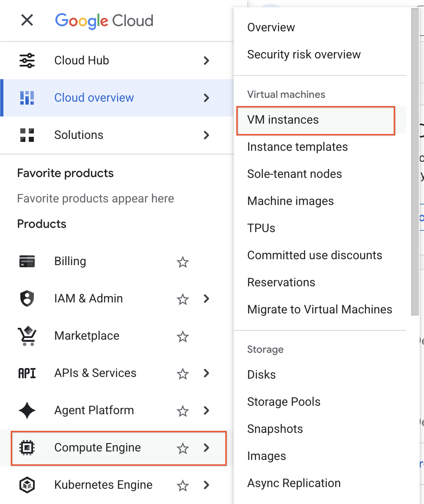This screenshot has height=504, width=424.
Task: Click the IAM & Admin shield icon
Action: coord(27,298)
